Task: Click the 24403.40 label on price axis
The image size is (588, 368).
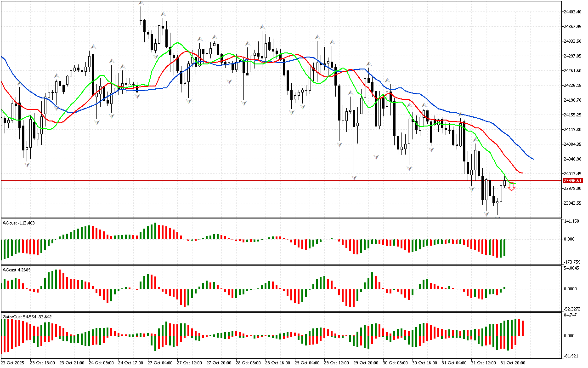Action: click(x=572, y=11)
